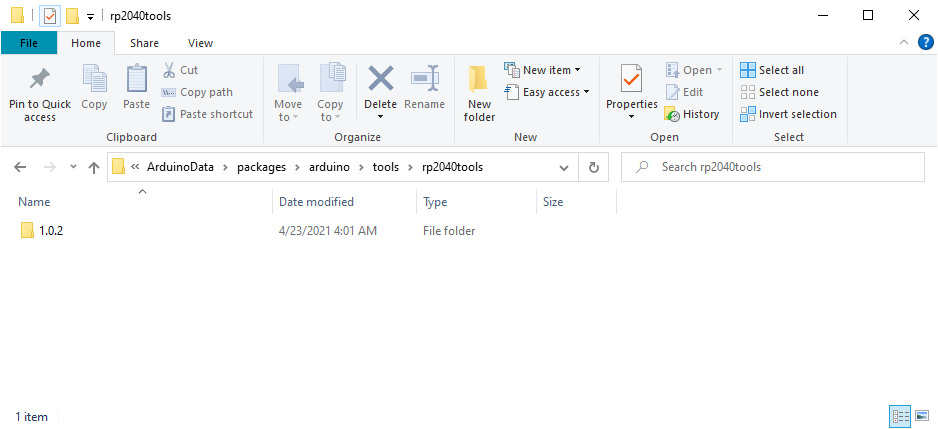
Task: Click the Search rp2040tools field
Action: [773, 167]
